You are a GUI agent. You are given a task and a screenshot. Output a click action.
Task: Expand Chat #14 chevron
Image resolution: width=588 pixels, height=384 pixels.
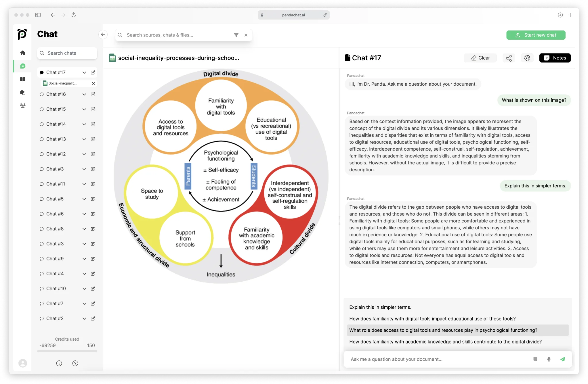pos(84,124)
